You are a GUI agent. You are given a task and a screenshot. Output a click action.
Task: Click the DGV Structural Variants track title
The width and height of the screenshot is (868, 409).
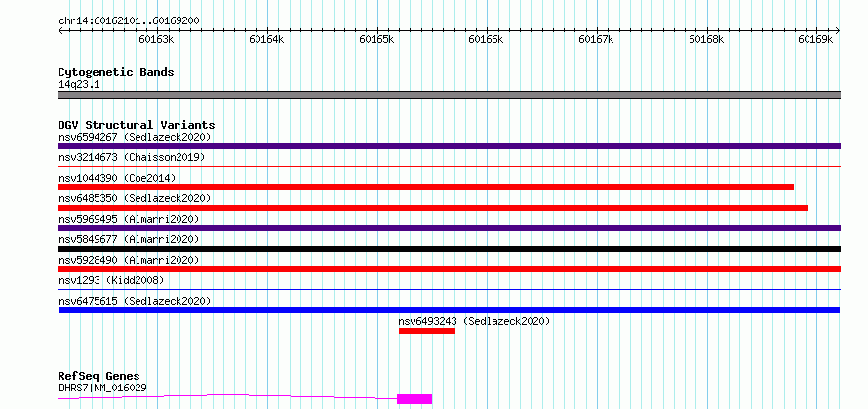click(x=137, y=125)
